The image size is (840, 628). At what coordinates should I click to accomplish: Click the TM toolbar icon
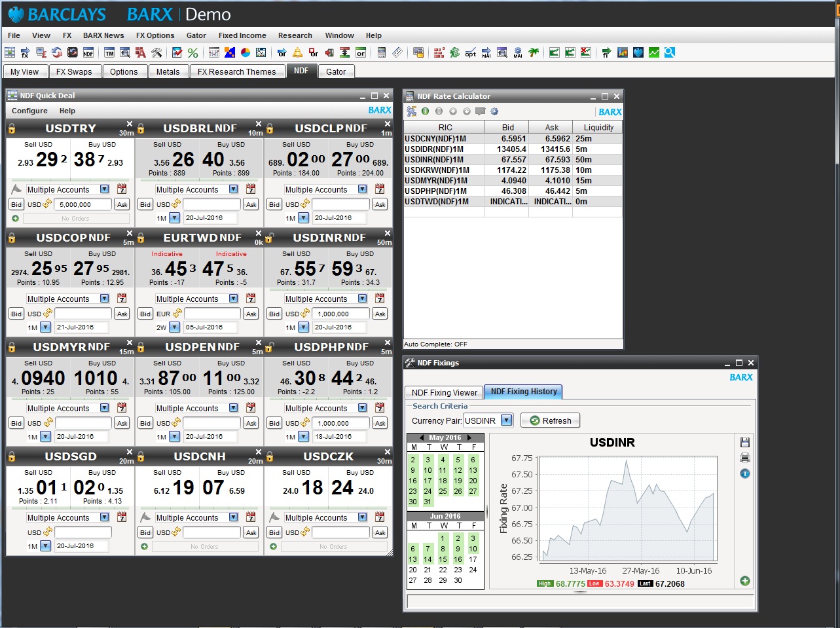[x=109, y=52]
